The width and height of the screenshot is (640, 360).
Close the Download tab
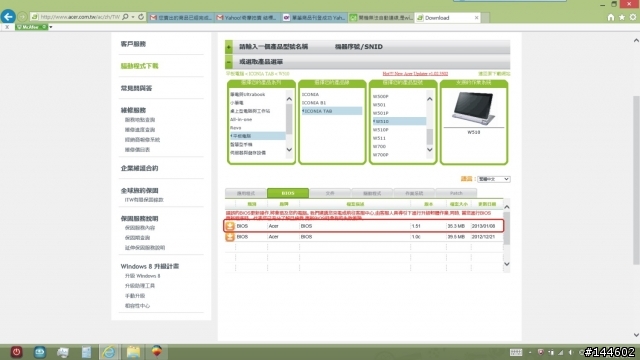click(x=476, y=18)
